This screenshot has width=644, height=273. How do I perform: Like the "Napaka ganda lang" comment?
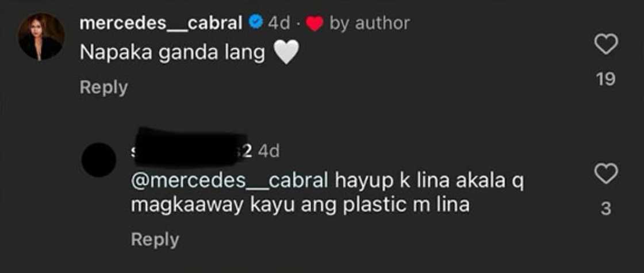[x=606, y=44]
